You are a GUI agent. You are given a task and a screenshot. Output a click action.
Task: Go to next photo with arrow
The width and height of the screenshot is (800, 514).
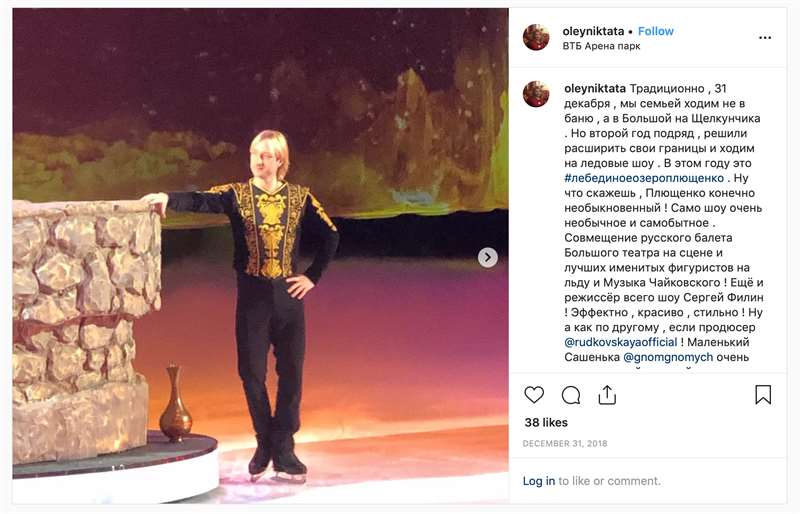click(x=488, y=257)
